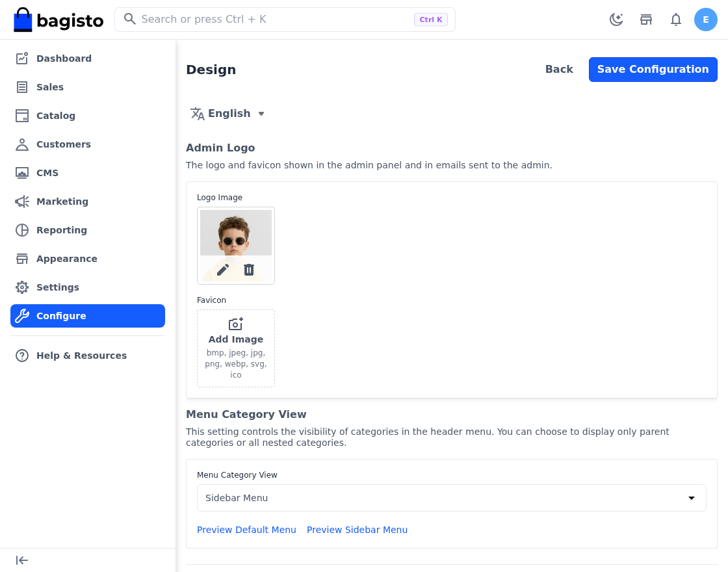Click the Configure wrench icon
Viewport: 728px width, 572px height.
(x=22, y=316)
